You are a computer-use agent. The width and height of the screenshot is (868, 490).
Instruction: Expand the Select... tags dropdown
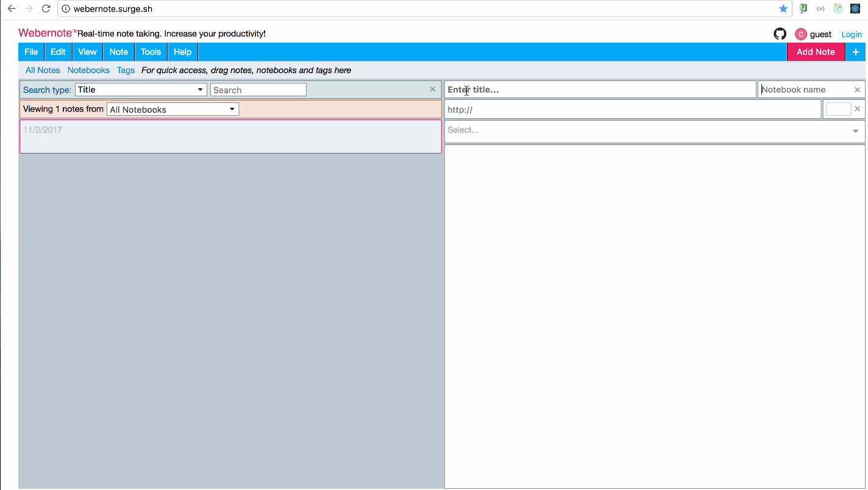(855, 131)
